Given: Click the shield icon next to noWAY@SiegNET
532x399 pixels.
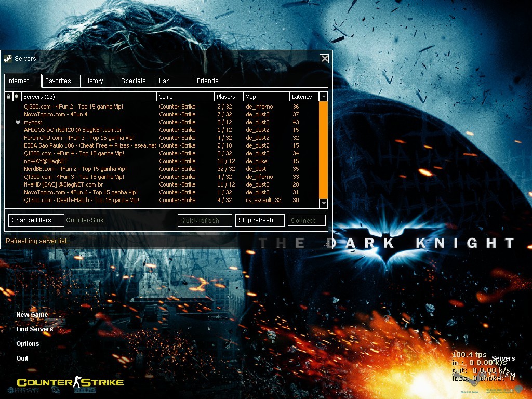Looking at the screenshot, I should click(x=18, y=161).
